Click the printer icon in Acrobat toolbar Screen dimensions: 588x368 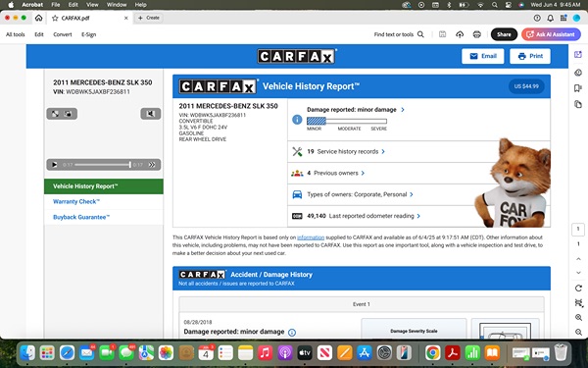coord(476,34)
